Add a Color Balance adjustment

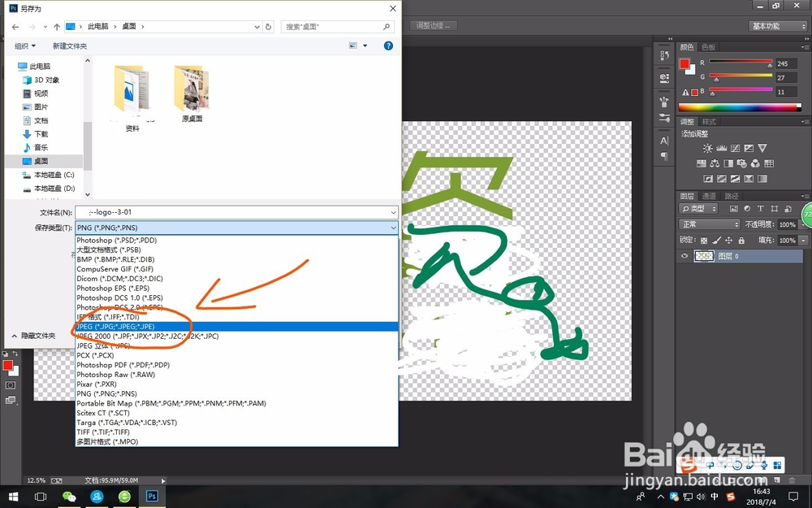point(715,163)
